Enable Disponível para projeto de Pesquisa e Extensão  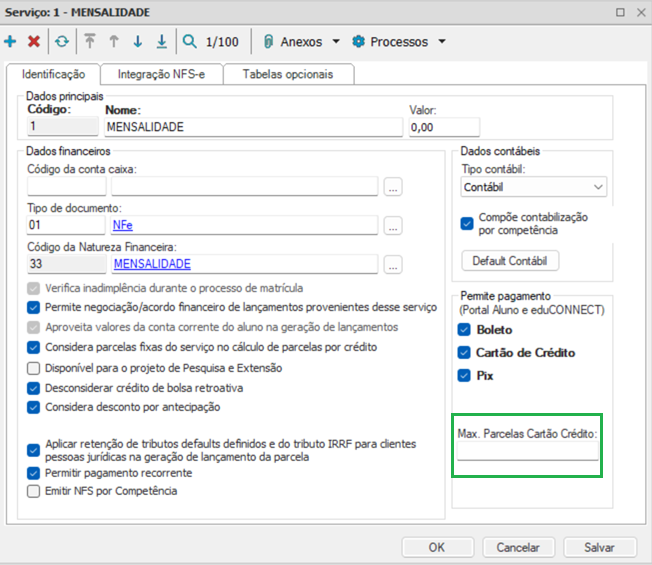[x=33, y=368]
